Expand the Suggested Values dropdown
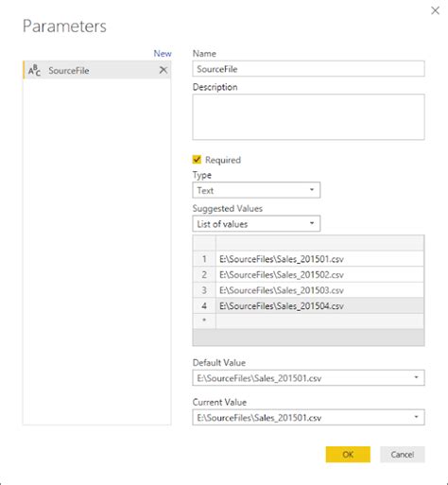This screenshot has height=485, width=448. [256, 224]
